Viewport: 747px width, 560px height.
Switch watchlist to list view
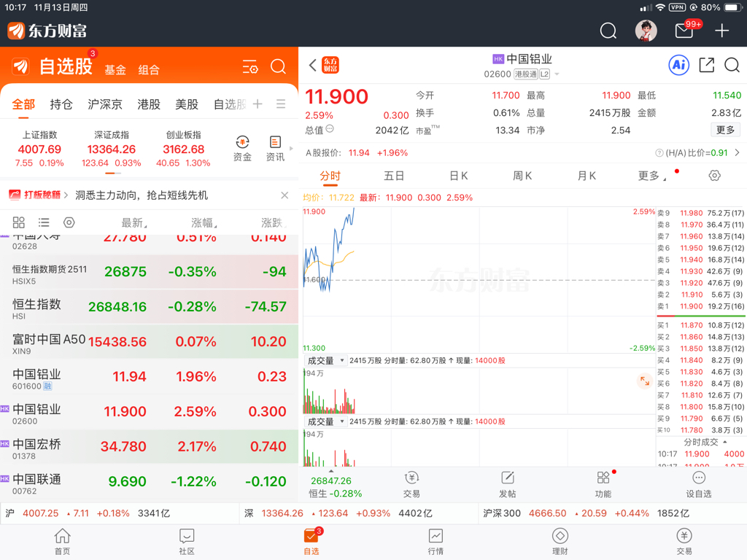pos(44,222)
